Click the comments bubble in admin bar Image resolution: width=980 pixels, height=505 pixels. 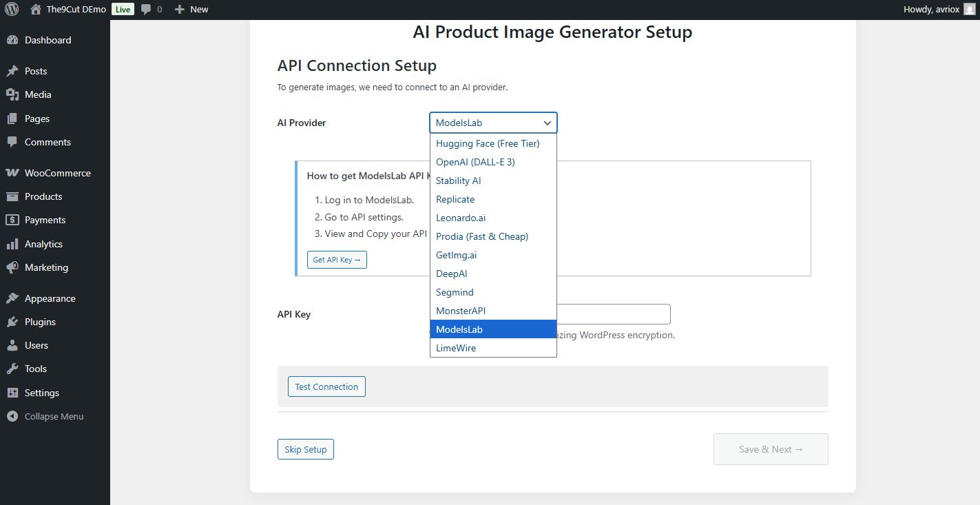pyautogui.click(x=146, y=10)
